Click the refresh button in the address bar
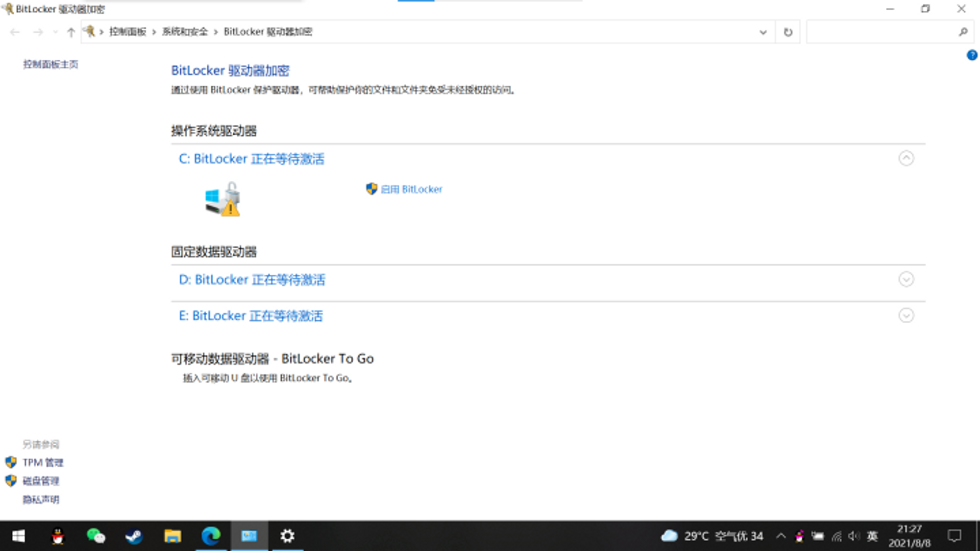This screenshot has height=551, width=980. pos(788,32)
